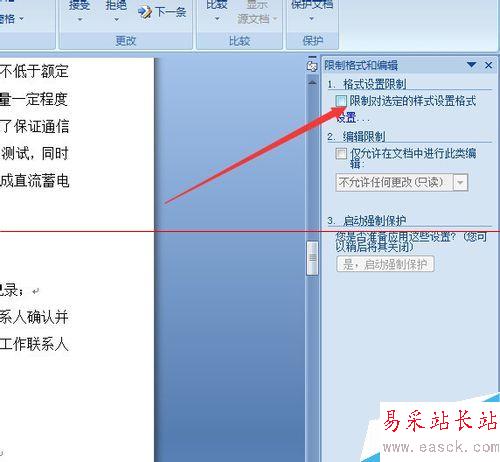Click text line 系人确认并 in document
500x462 pixels.
(34, 317)
